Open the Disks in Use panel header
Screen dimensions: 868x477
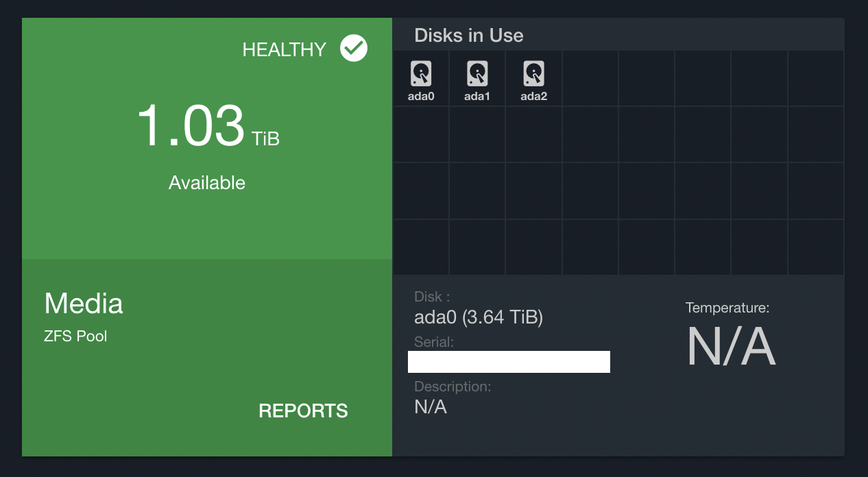point(468,35)
